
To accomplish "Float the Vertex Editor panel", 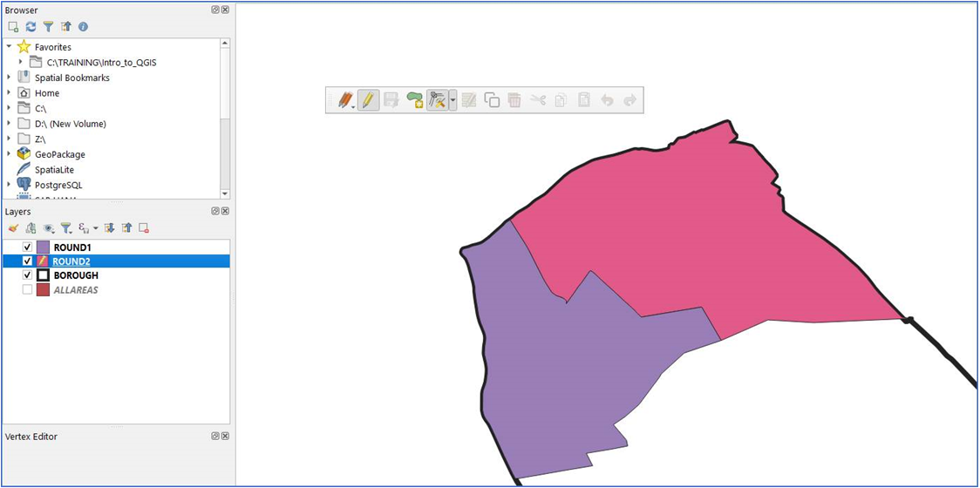I will 215,436.
